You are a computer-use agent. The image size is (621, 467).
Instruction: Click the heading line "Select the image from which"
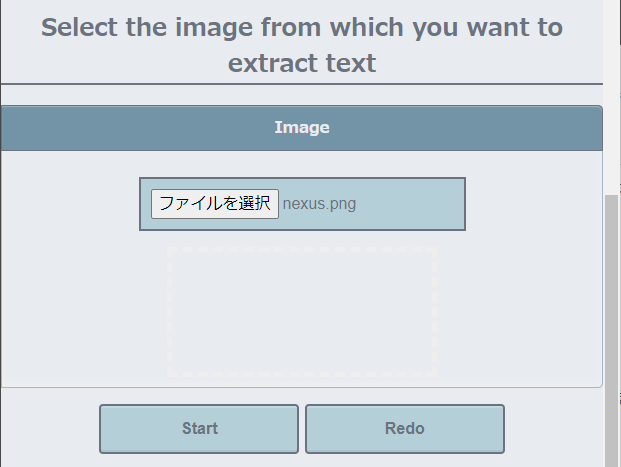[x=302, y=27]
